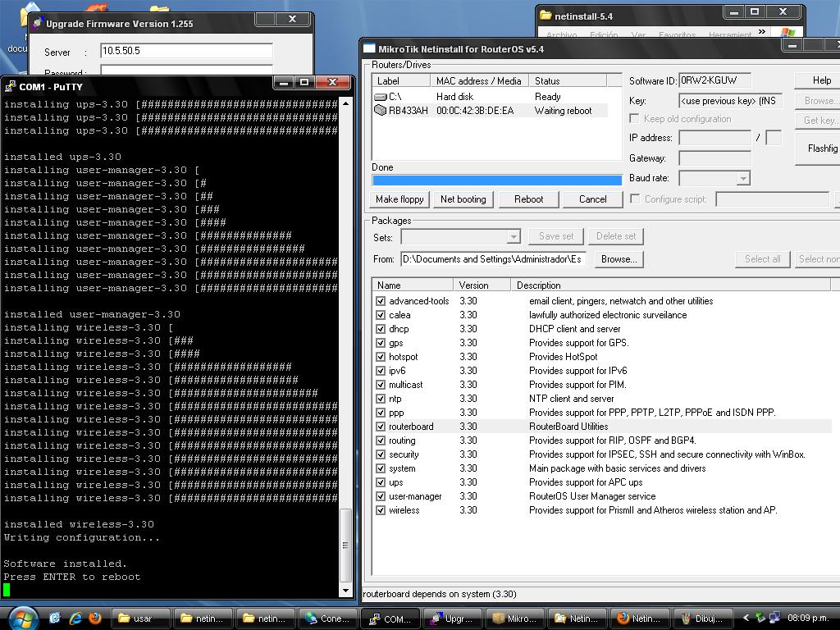Expand hidden system tray icons arrow
The height and width of the screenshot is (630, 840).
pos(746,618)
